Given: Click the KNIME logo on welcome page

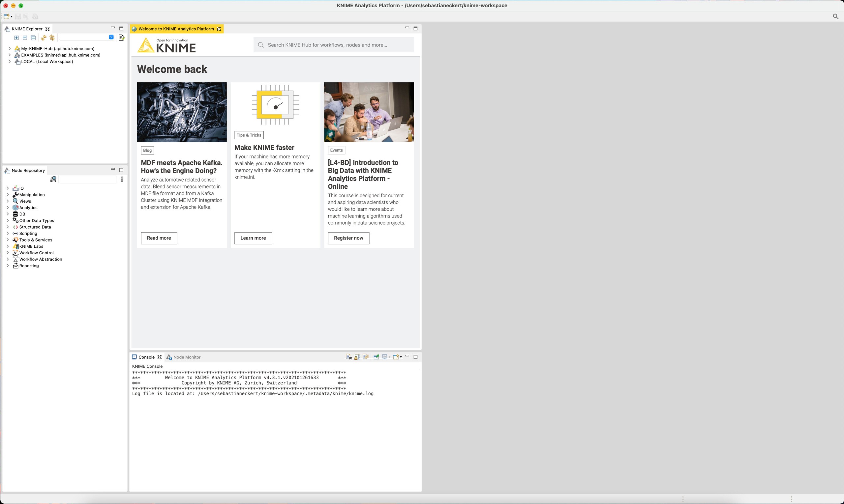Looking at the screenshot, I should pyautogui.click(x=166, y=45).
